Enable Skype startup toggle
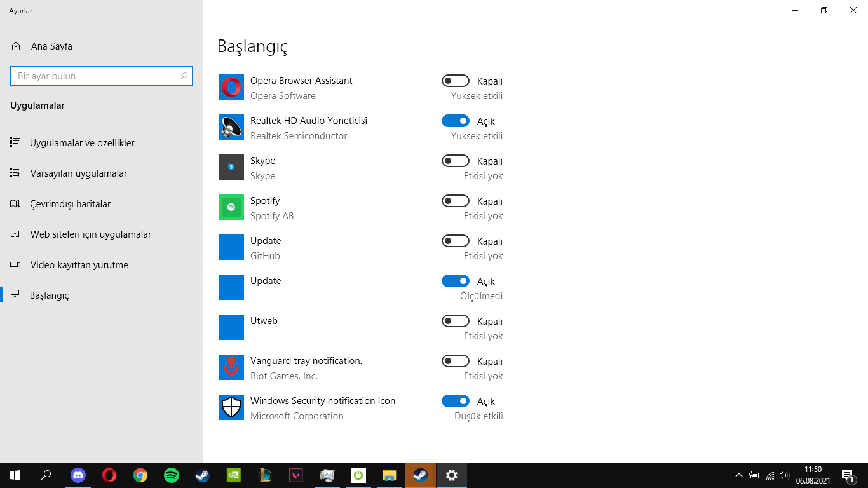This screenshot has width=868, height=488. [456, 161]
